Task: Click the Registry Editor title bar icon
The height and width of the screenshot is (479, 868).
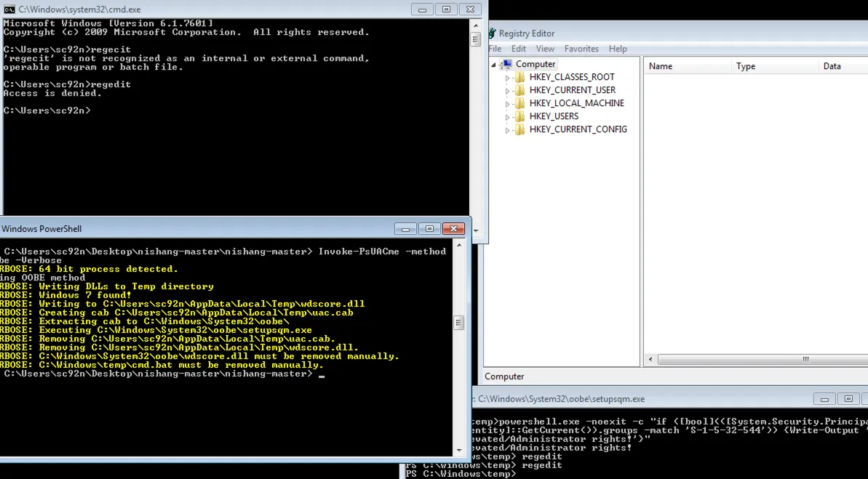Action: point(491,33)
